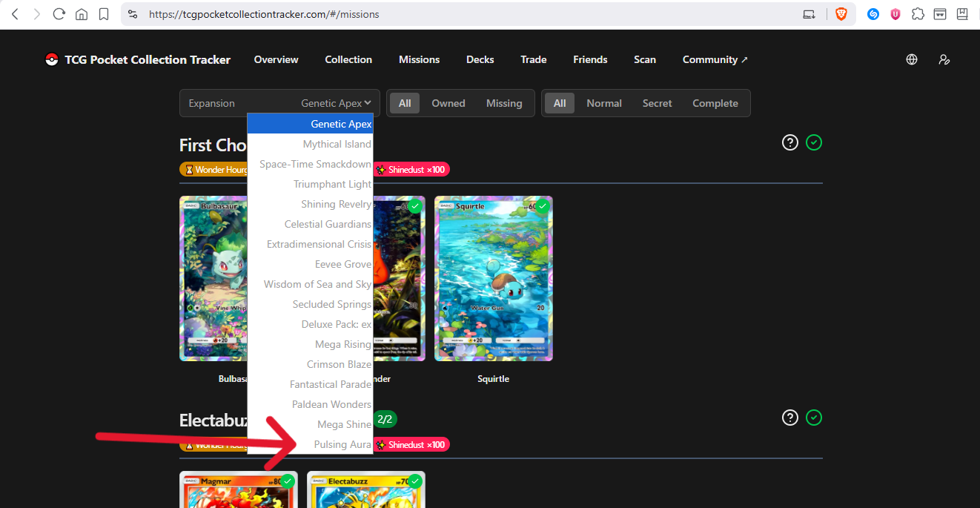Open the user profile edit icon

click(944, 59)
